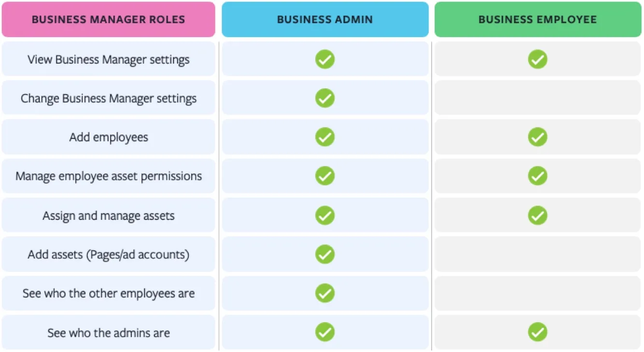Select the Business Employee checkmark for Add employees
This screenshot has width=644, height=352.
537,137
